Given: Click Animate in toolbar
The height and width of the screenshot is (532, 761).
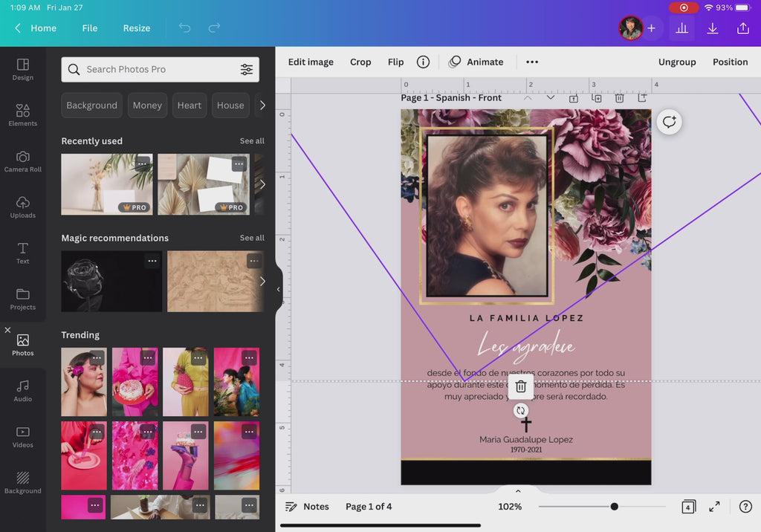Looking at the screenshot, I should tap(476, 62).
